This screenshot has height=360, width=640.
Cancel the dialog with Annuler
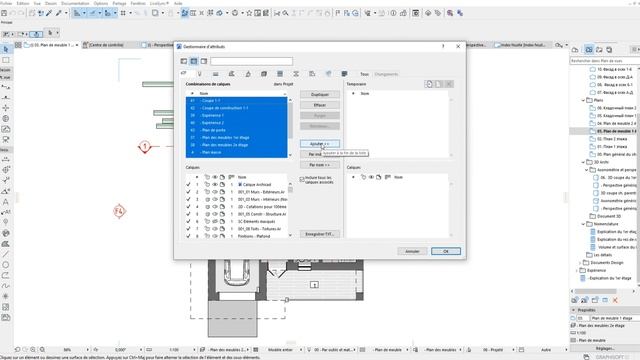412,251
